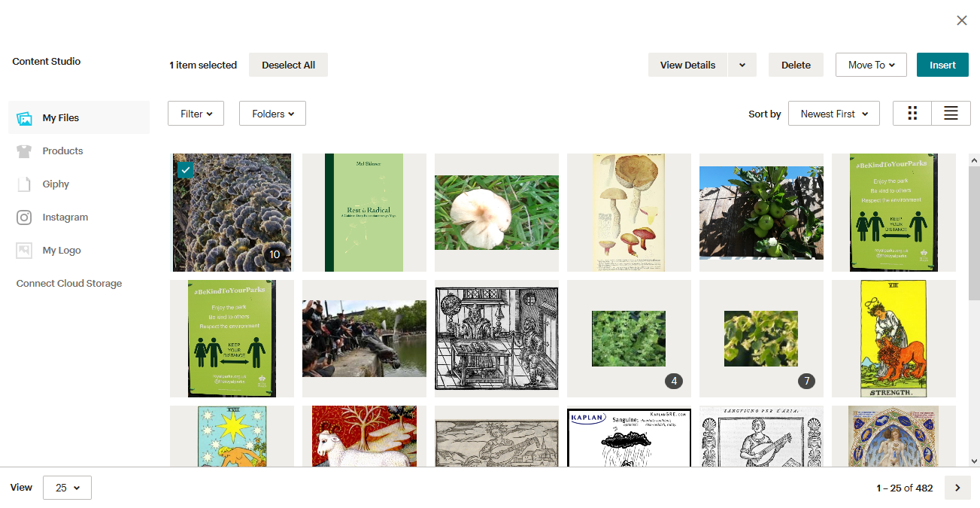This screenshot has width=980, height=508.
Task: Expand the Folders dropdown
Action: (272, 114)
